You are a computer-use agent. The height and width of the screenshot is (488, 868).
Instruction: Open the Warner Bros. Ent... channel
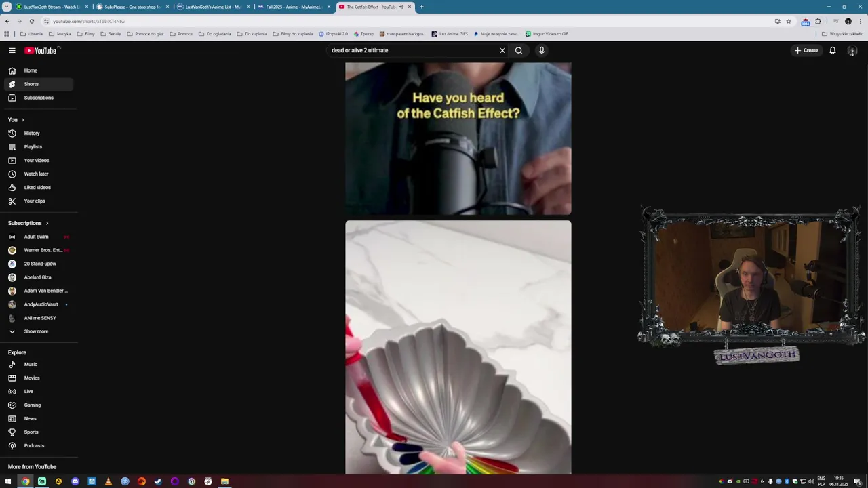point(39,250)
